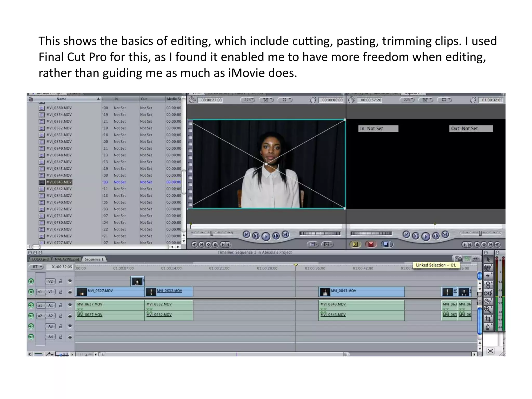The width and height of the screenshot is (532, 399).
Task: Play the clip in the Viewer window
Action: coord(266,236)
